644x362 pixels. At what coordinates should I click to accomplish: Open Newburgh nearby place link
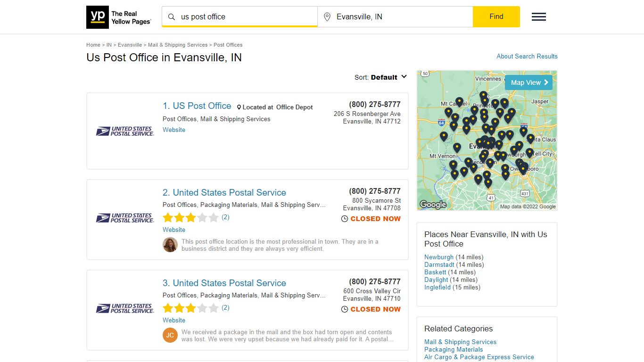439,257
